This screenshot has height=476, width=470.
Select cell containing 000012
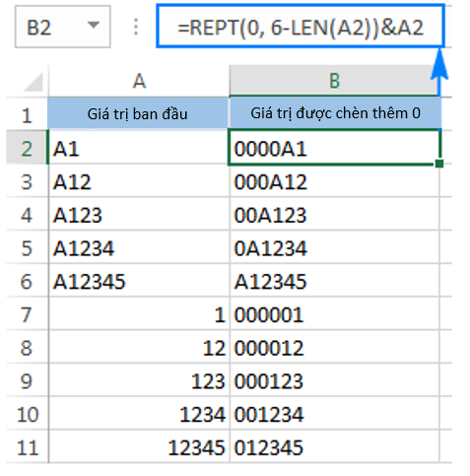pyautogui.click(x=334, y=347)
